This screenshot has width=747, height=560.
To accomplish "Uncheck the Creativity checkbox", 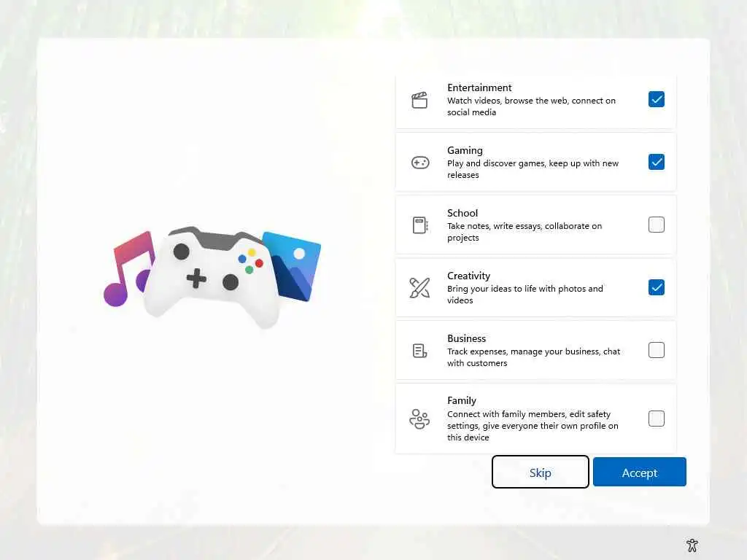I will click(x=656, y=287).
